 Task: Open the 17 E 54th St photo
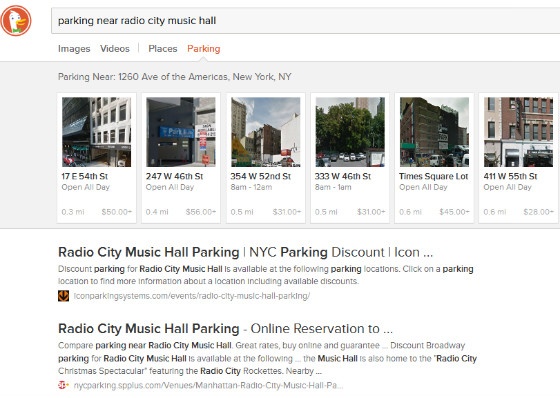96,132
